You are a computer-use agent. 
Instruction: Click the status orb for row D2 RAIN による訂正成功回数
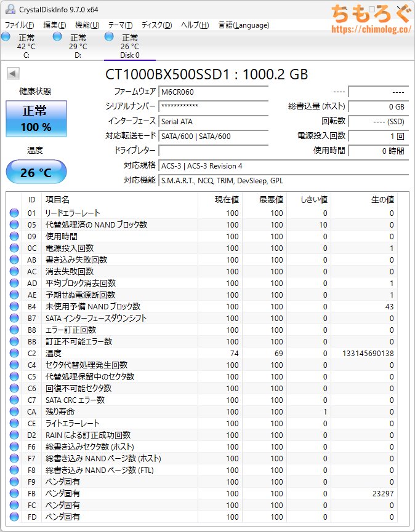[x=14, y=435]
